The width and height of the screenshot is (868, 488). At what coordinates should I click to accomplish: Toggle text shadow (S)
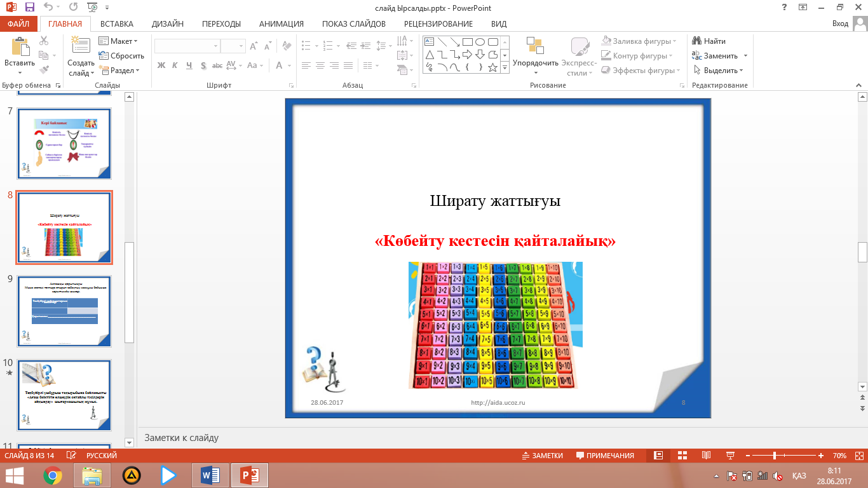point(203,65)
